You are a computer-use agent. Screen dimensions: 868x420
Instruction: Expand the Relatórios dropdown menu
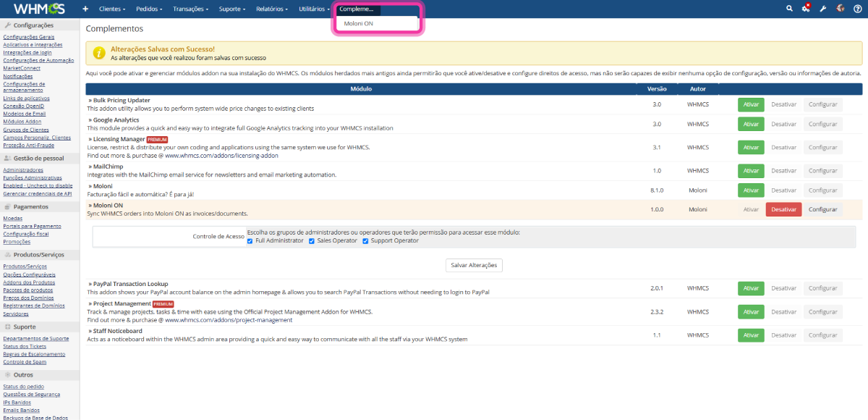[273, 9]
